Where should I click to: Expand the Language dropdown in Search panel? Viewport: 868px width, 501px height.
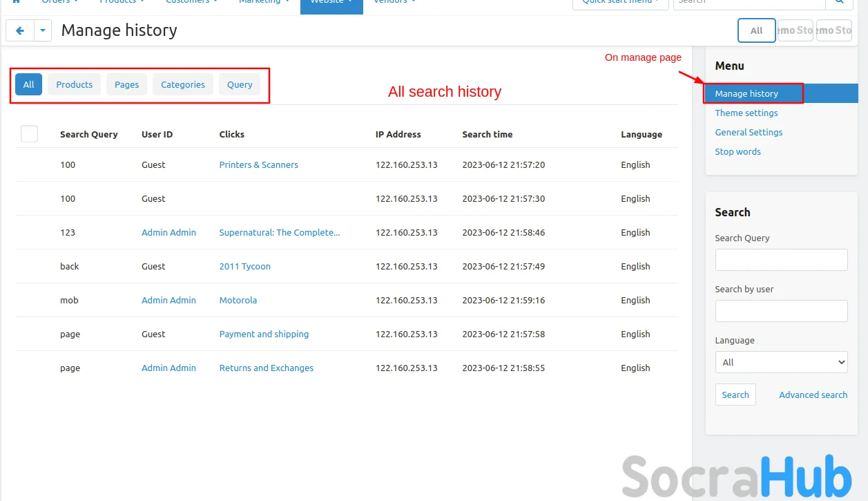click(781, 362)
